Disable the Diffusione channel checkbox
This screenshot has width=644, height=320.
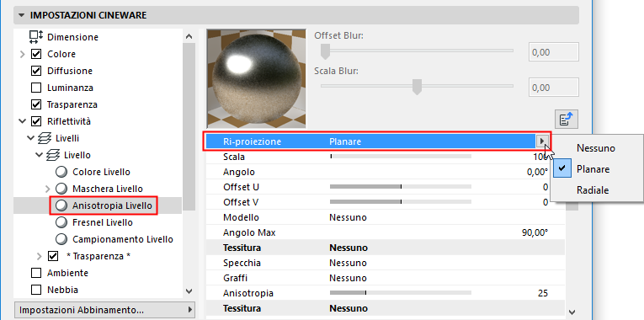36,71
